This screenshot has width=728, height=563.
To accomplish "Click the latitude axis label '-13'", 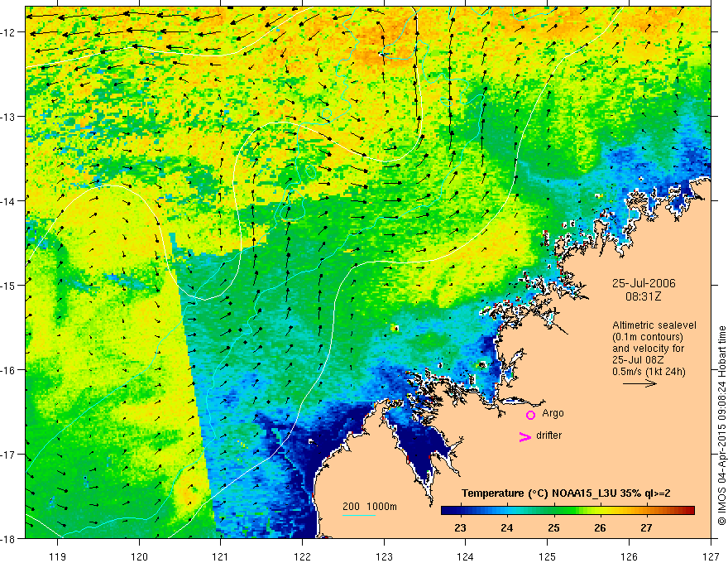I will pyautogui.click(x=8, y=117).
